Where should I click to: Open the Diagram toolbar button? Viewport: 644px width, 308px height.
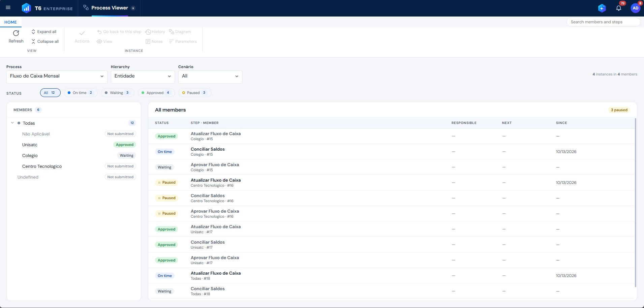point(180,32)
